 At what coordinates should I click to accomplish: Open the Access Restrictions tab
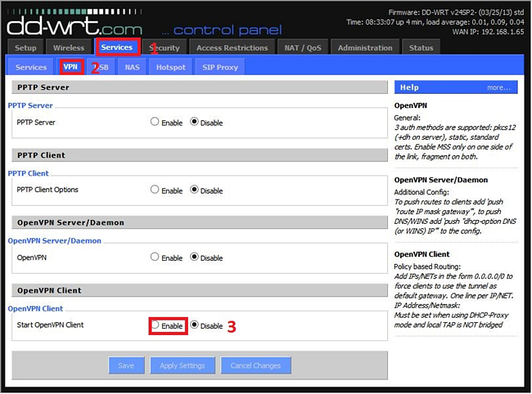click(x=232, y=47)
